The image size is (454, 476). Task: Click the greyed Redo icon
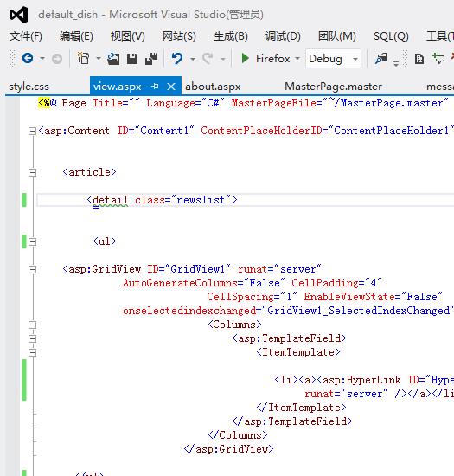pos(208,58)
